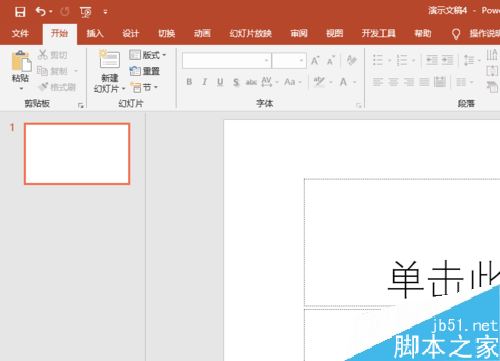Click the Increase List Level icon
500x361 pixels.
pyautogui.click(x=448, y=60)
